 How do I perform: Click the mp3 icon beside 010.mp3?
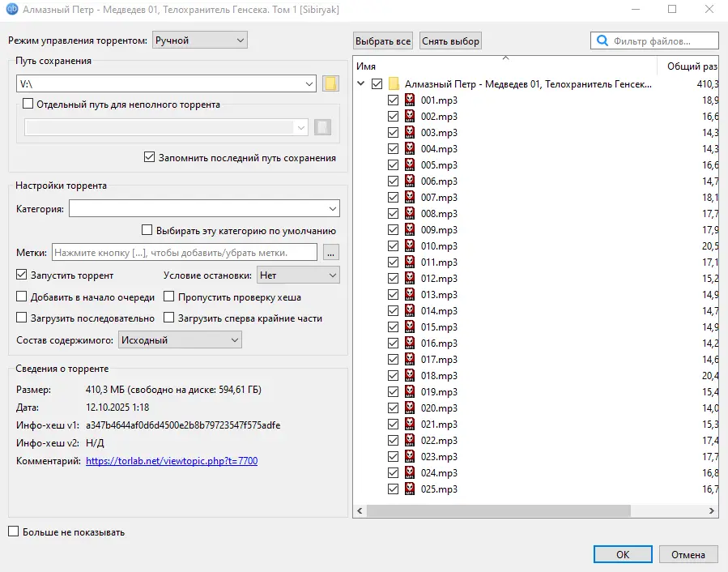(411, 246)
